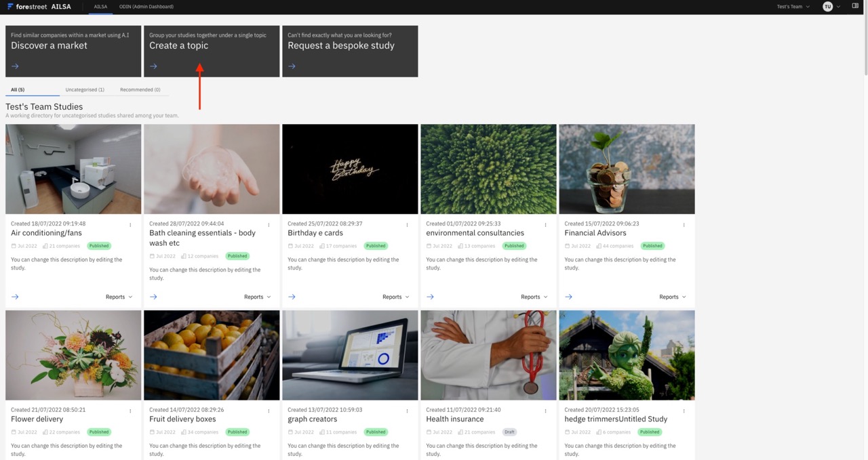Click the arrow icon on environmental consultancies card
868x460 pixels.
coord(430,297)
